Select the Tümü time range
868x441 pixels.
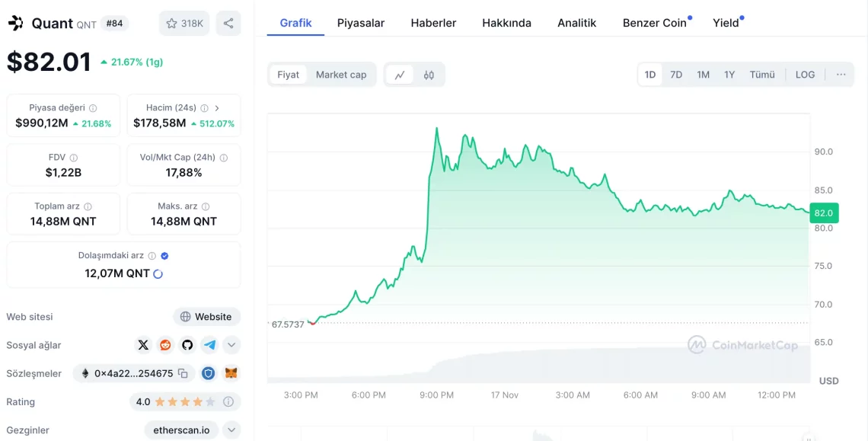pyautogui.click(x=762, y=75)
